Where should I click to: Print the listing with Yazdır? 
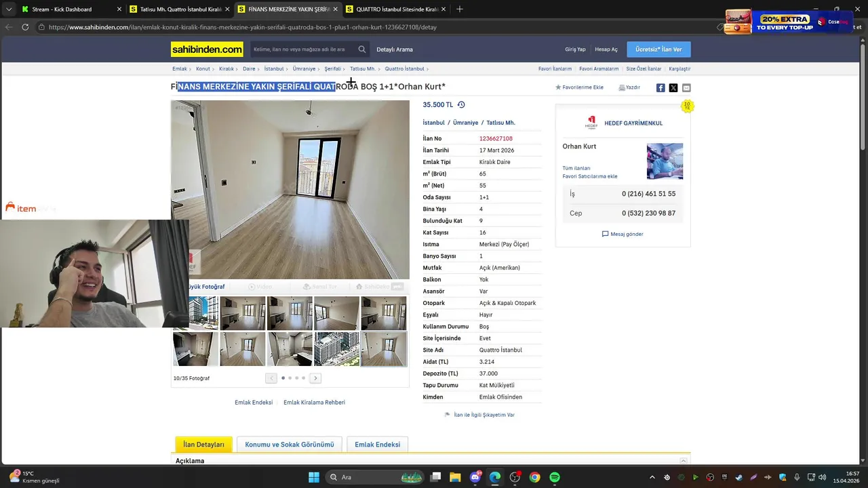[629, 87]
